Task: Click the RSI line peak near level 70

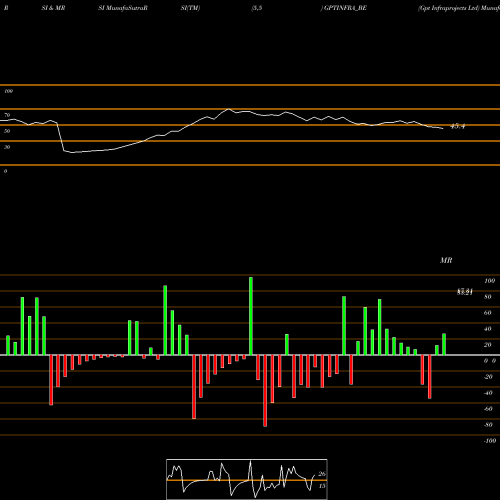Action: (228, 109)
